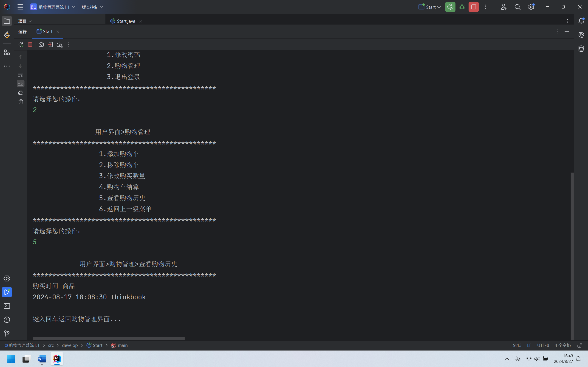Open the Start run configuration dropdown

coord(429,7)
